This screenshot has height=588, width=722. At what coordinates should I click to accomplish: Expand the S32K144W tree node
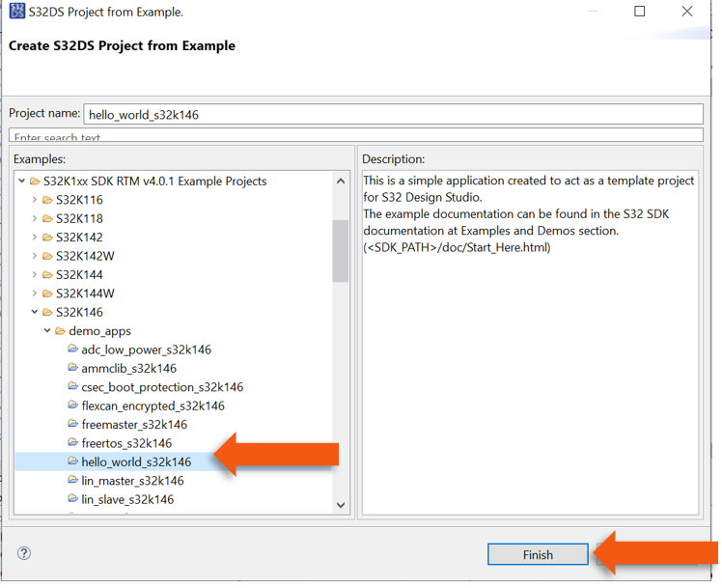[x=35, y=294]
